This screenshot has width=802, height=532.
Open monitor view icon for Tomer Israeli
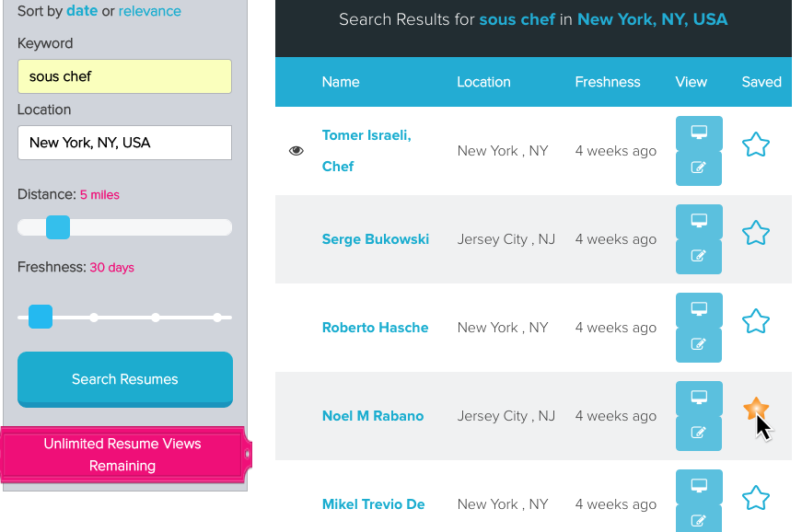[x=699, y=133]
